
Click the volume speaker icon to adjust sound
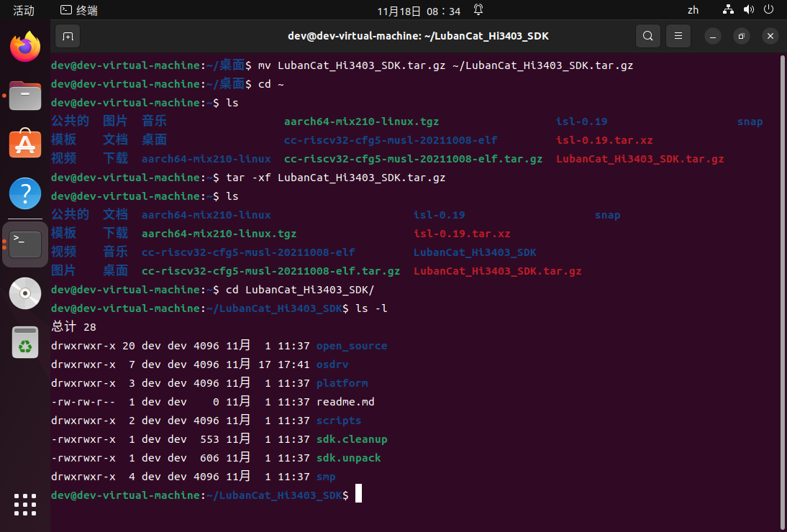(x=749, y=9)
